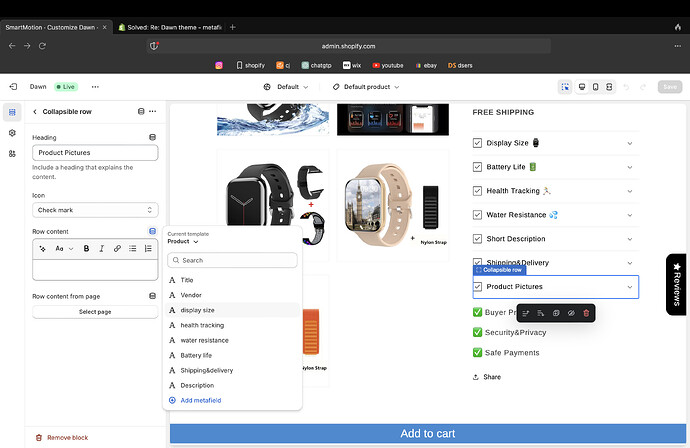Open the three-dot menu next to Live badge

coord(95,87)
